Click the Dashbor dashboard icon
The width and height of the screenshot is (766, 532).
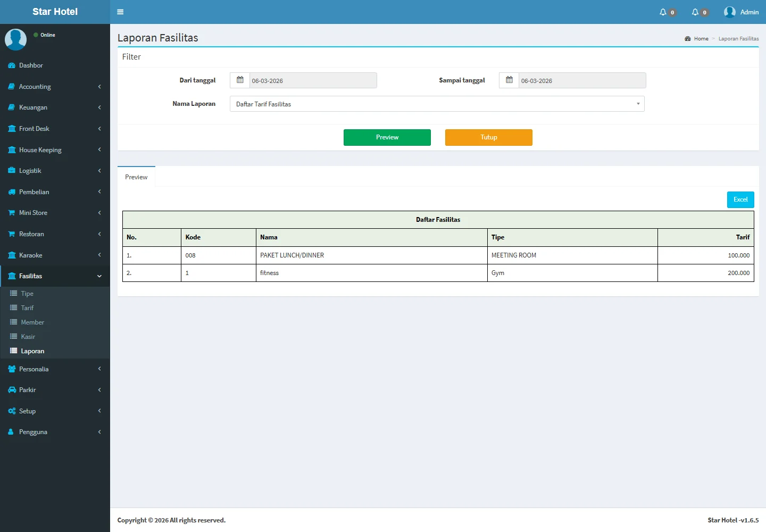pyautogui.click(x=12, y=65)
